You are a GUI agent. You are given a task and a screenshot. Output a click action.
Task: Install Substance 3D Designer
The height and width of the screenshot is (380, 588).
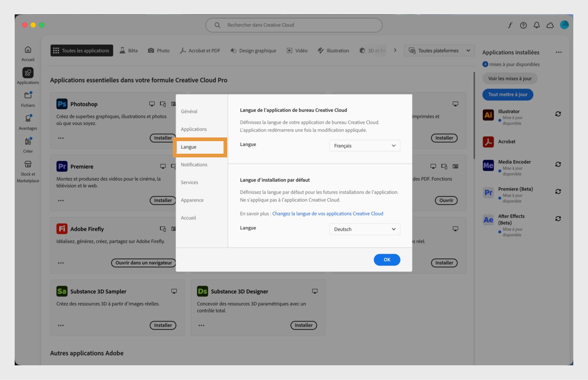coord(304,326)
